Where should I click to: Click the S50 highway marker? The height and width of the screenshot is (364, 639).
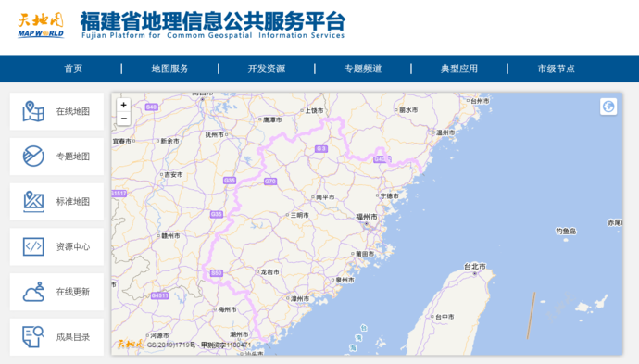tap(216, 273)
